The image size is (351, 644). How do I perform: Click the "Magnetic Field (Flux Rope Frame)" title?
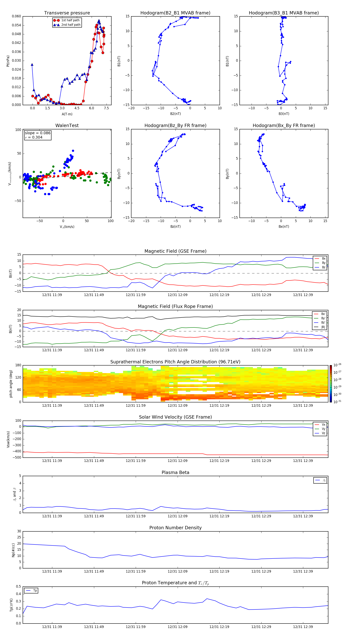click(x=175, y=306)
